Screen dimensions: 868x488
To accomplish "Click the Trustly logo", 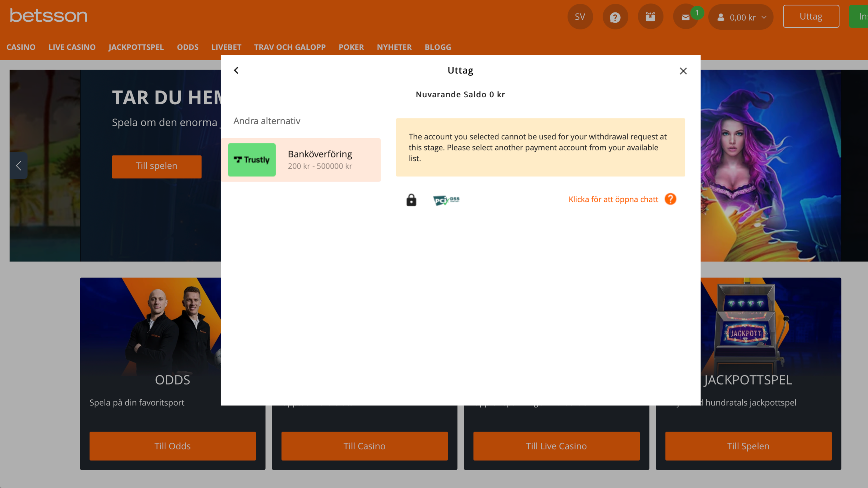I will pos(252,160).
